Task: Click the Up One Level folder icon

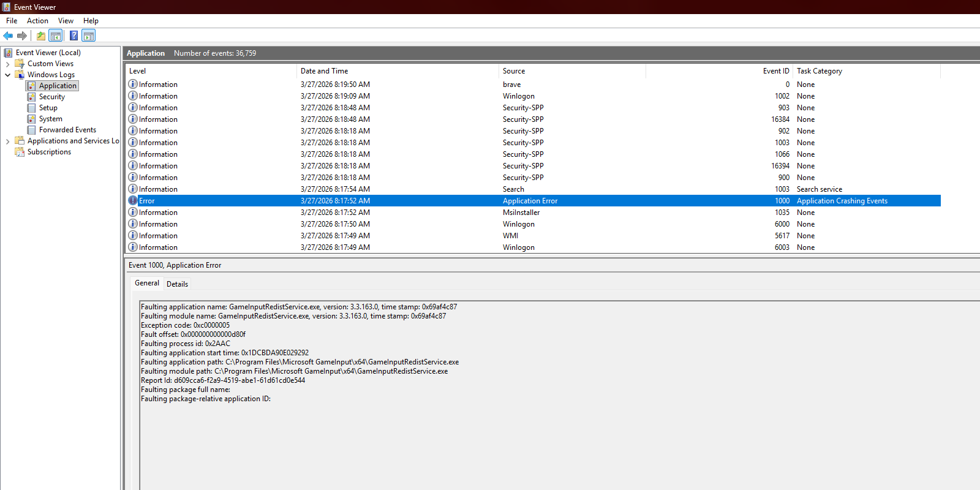Action: click(x=41, y=36)
